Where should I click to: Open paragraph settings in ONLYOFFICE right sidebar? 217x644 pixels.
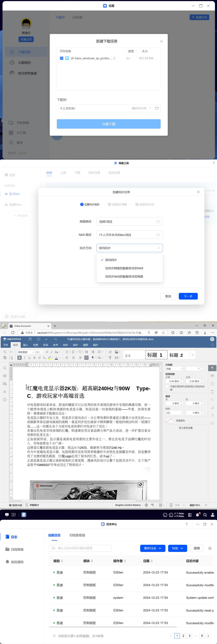click(x=212, y=368)
